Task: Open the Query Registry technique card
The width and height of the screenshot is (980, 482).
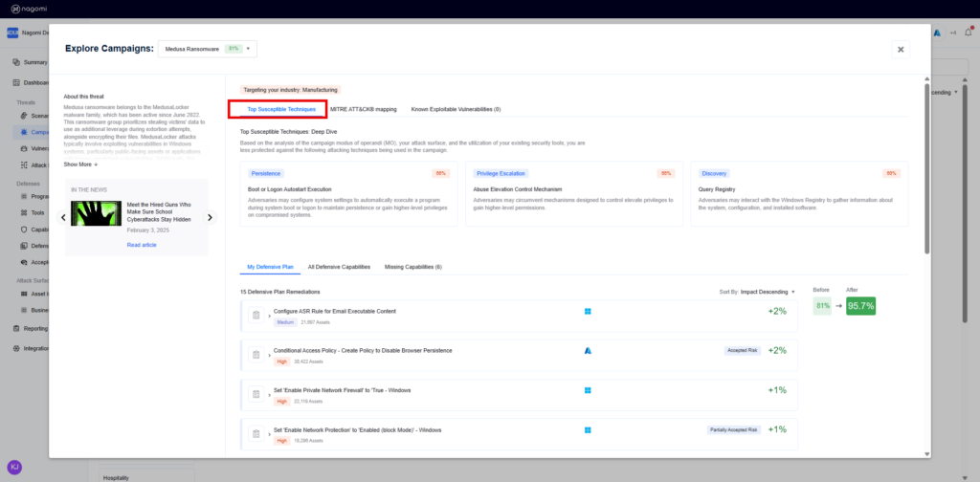Action: pyautogui.click(x=799, y=193)
